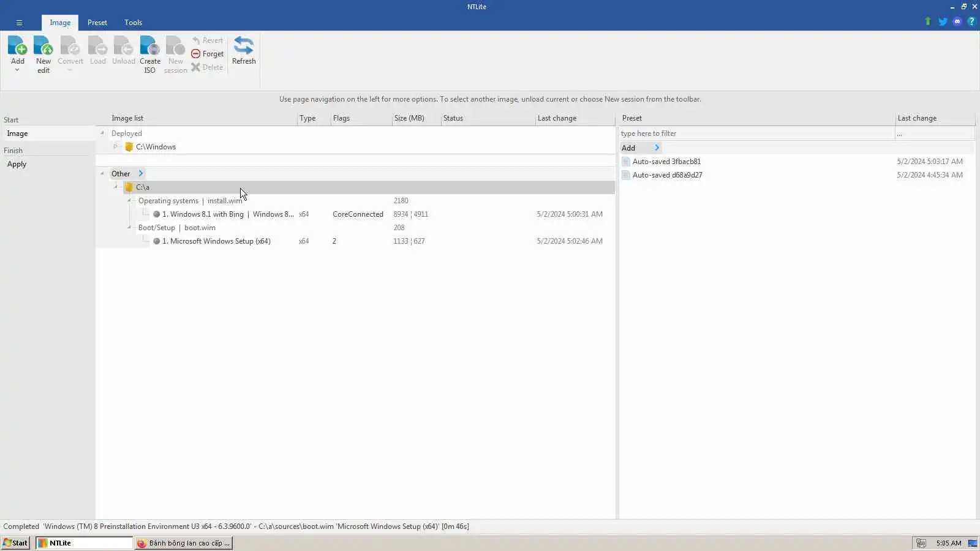This screenshot has width=980, height=551.
Task: Collapse the Boot/Setup boot.wim node
Action: coord(129,228)
